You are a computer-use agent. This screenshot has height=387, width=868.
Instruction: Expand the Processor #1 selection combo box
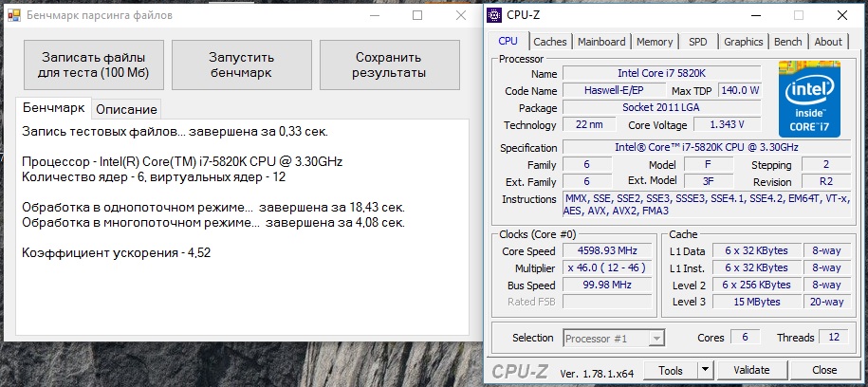coord(614,339)
